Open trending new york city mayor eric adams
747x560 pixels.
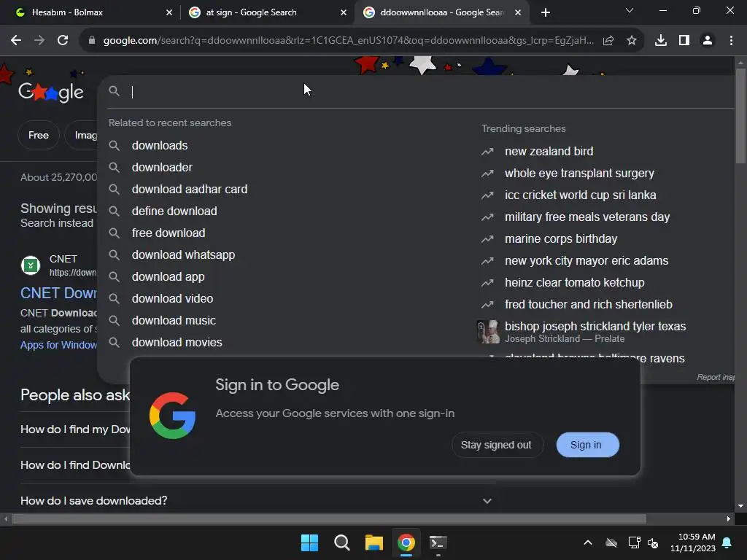(x=587, y=260)
